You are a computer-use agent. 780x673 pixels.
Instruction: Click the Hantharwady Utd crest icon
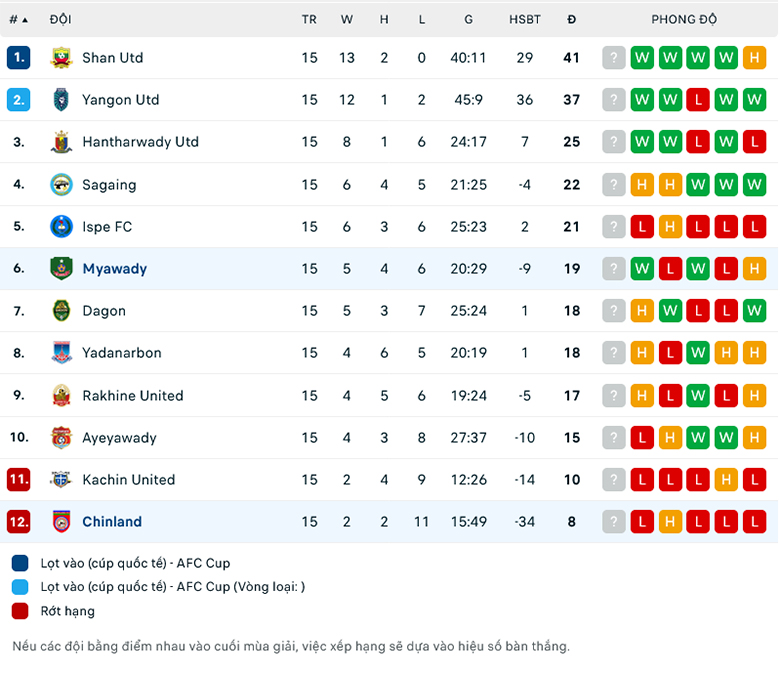pyautogui.click(x=61, y=142)
